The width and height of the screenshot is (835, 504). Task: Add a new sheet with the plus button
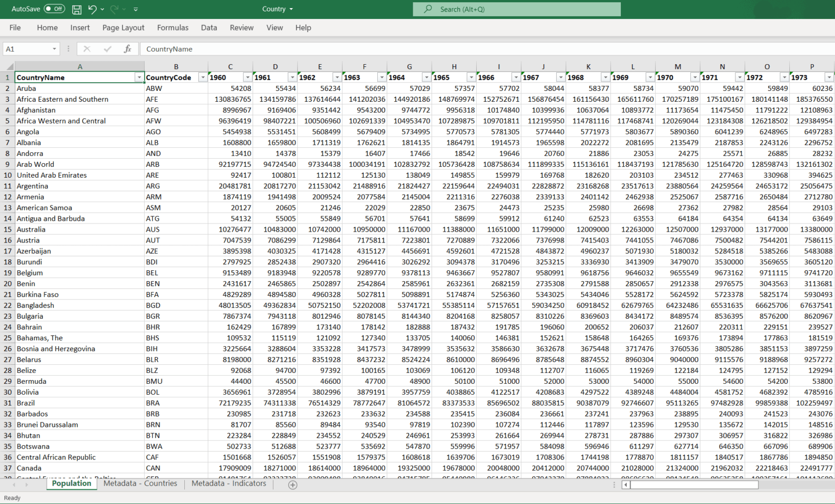(x=292, y=484)
